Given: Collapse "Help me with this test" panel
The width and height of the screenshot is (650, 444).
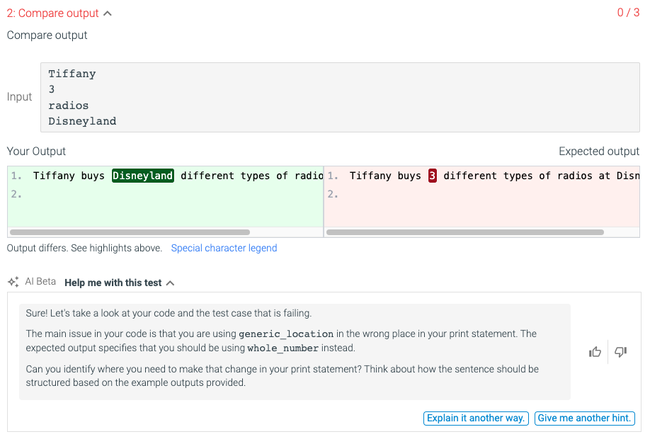Looking at the screenshot, I should [x=171, y=283].
